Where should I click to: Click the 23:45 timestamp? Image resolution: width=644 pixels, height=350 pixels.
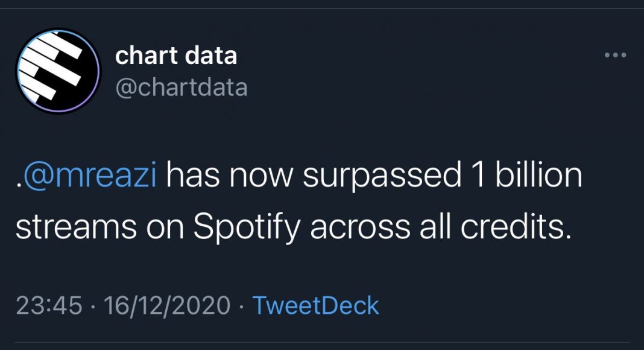(48, 305)
